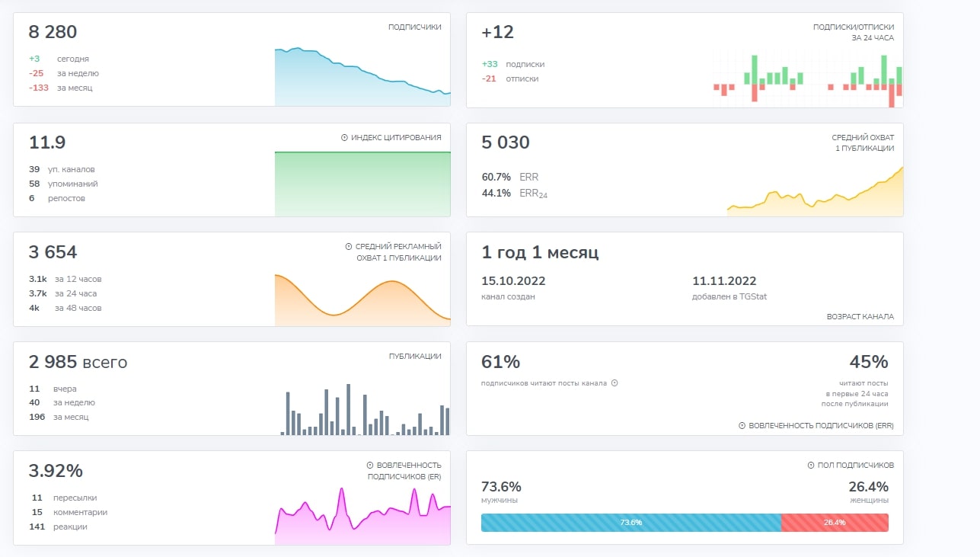980x557 pixels.
Task: Click the 8 280 subscribers count
Action: pyautogui.click(x=53, y=32)
